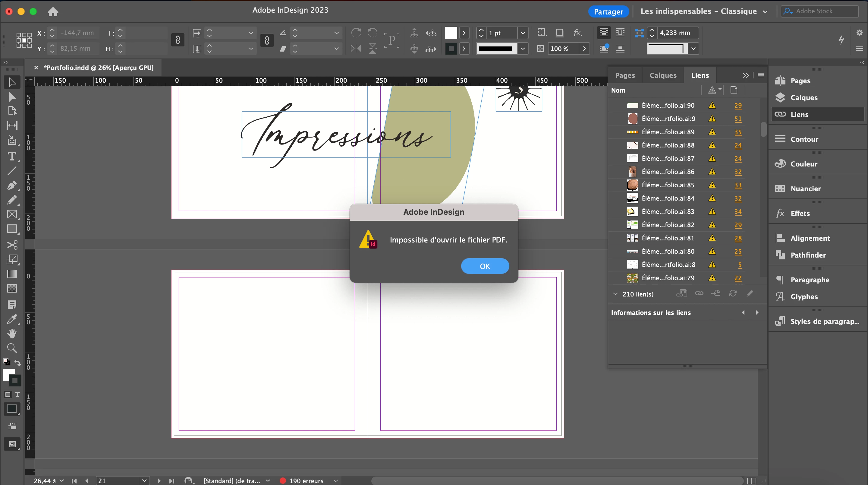The width and height of the screenshot is (868, 485).
Task: Select the Type tool in toolbar
Action: point(12,156)
